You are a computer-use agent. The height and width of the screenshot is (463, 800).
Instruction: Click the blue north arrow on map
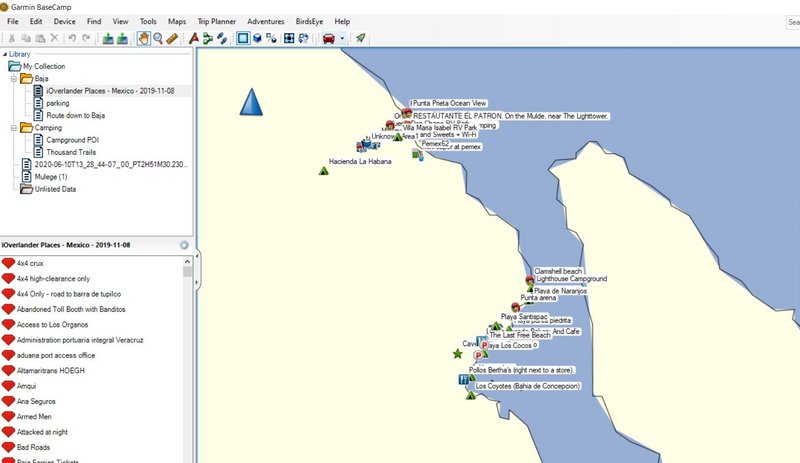pos(251,102)
